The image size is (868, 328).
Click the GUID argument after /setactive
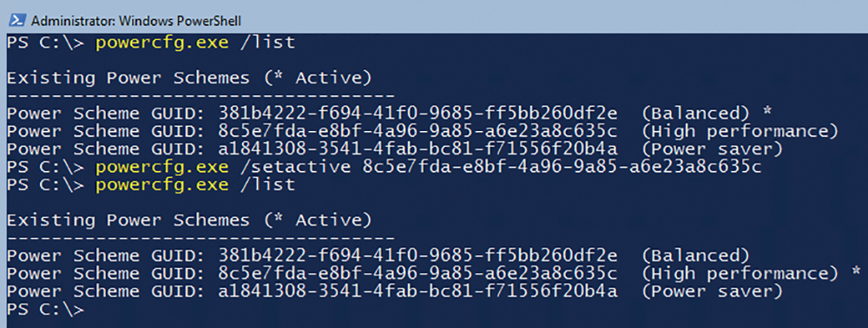click(x=562, y=167)
